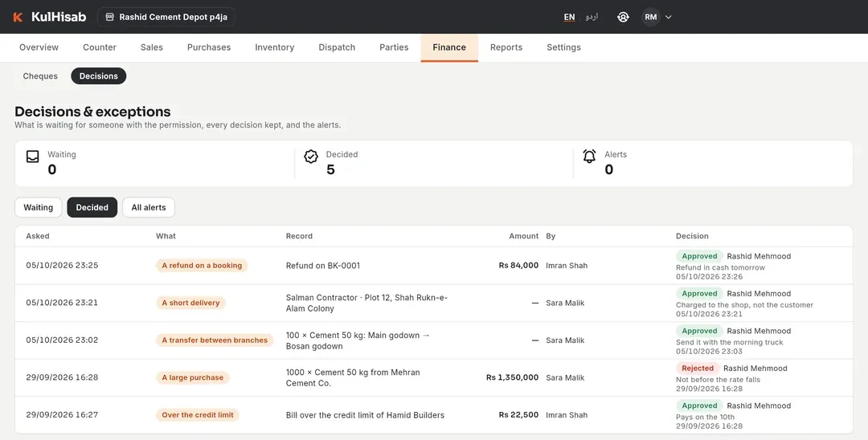Select the Decided filter button
The height and width of the screenshot is (440, 868).
[x=92, y=207]
